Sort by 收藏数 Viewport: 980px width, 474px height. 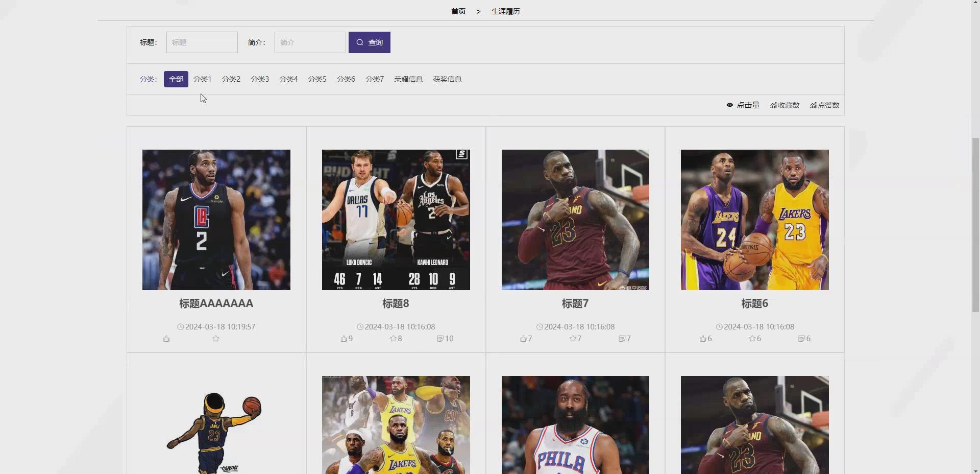coord(785,105)
